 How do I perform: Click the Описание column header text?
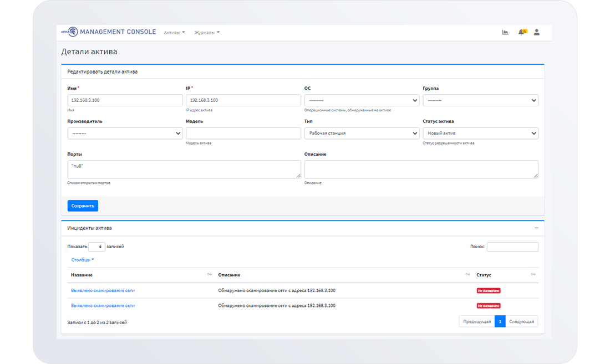[x=229, y=275]
